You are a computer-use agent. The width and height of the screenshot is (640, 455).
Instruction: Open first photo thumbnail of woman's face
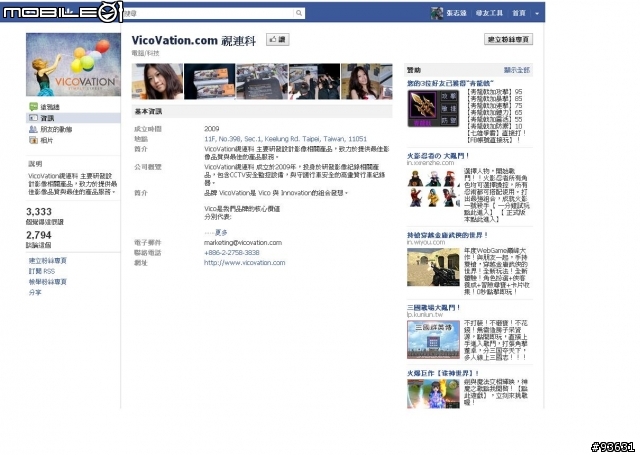point(157,81)
